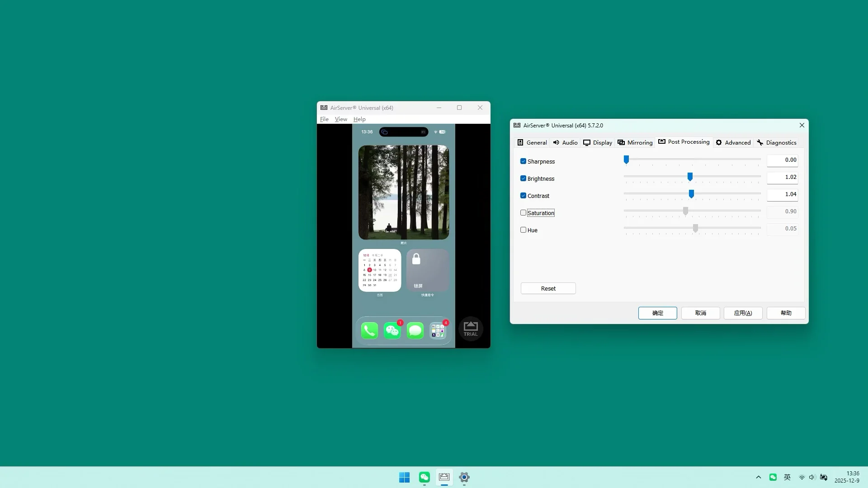Image resolution: width=868 pixels, height=488 pixels.
Task: Tap the WeChat icon in the mirrored iPhone dock
Action: (x=392, y=330)
